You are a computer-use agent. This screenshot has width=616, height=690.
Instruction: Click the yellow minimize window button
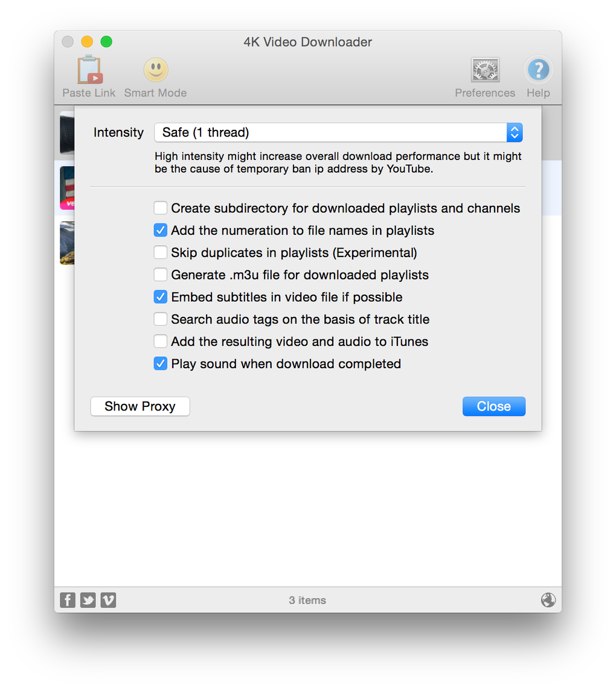point(87,42)
